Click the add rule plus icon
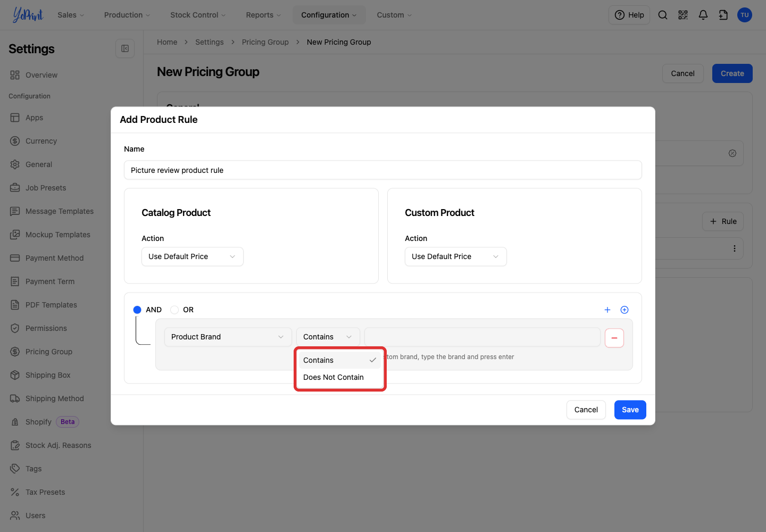766x532 pixels. coord(607,310)
